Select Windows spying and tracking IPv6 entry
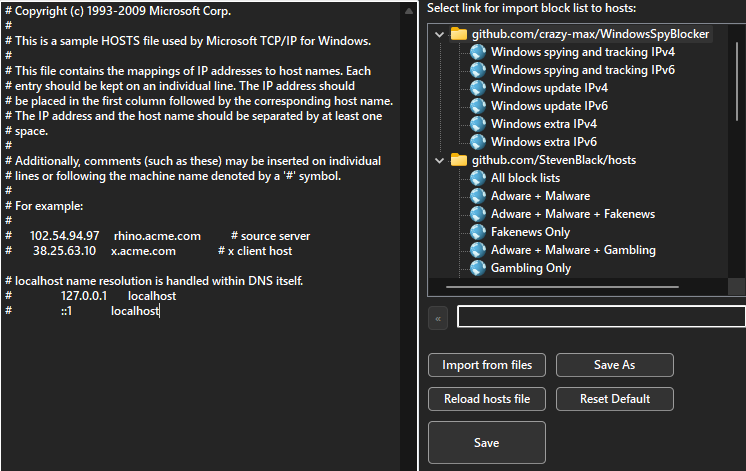746x471 pixels. (x=582, y=70)
